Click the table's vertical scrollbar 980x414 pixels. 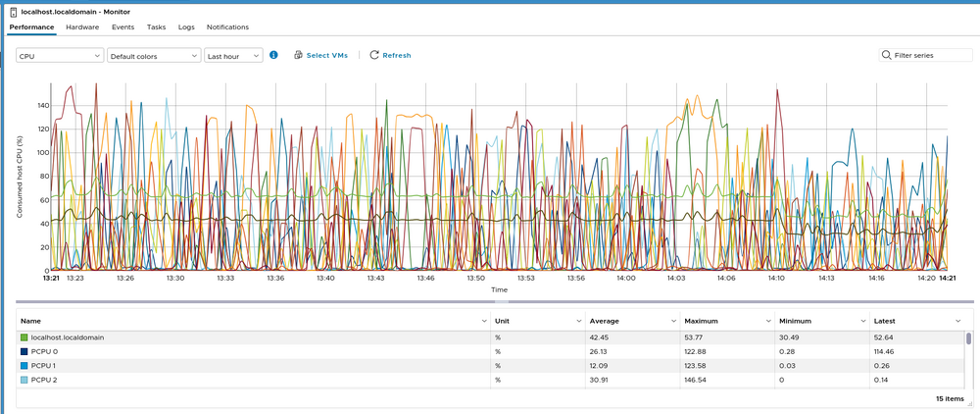(968, 339)
